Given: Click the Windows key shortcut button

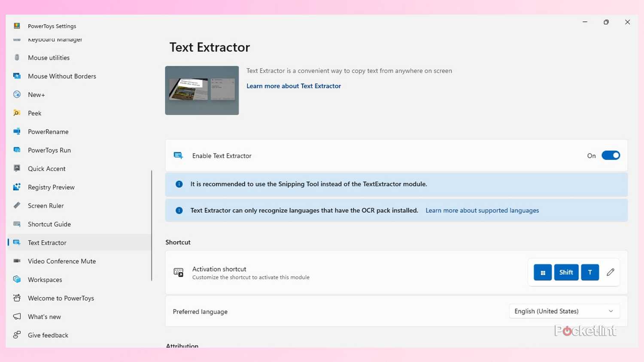Looking at the screenshot, I should [543, 272].
